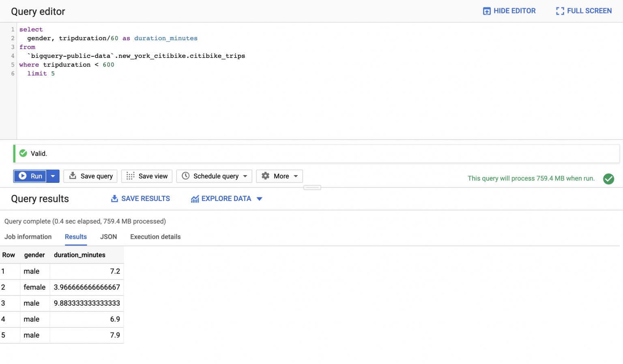623x364 pixels.
Task: Click the Save query button
Action: pyautogui.click(x=90, y=176)
